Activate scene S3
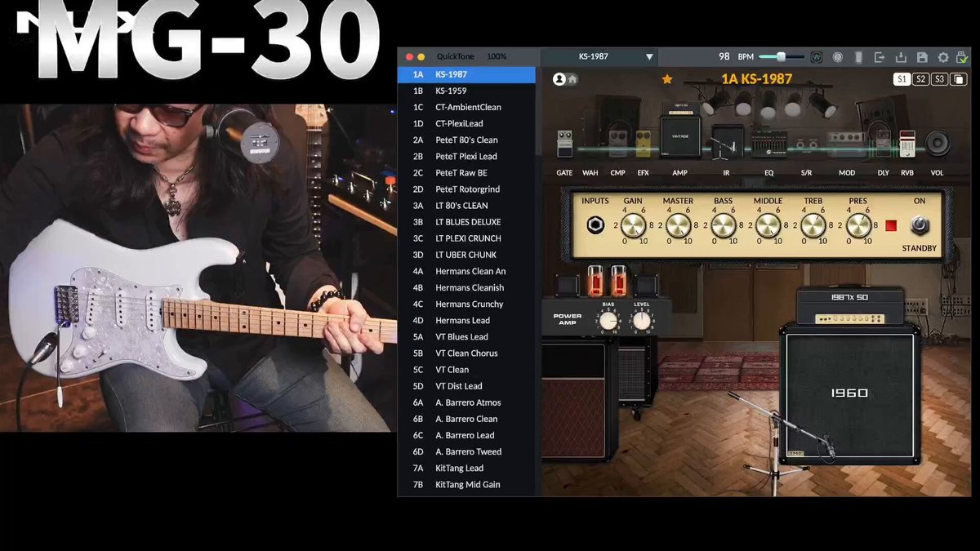The height and width of the screenshot is (551, 980). (x=940, y=79)
